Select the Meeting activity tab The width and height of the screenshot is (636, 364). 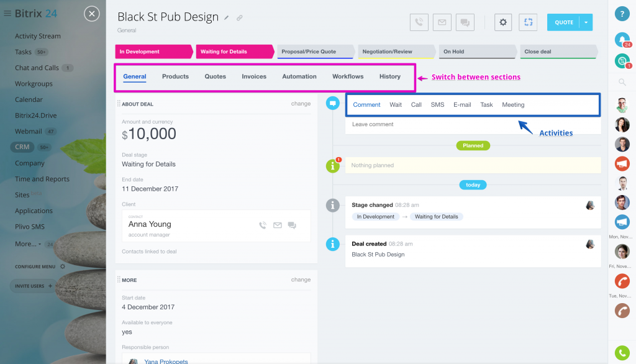tap(513, 105)
